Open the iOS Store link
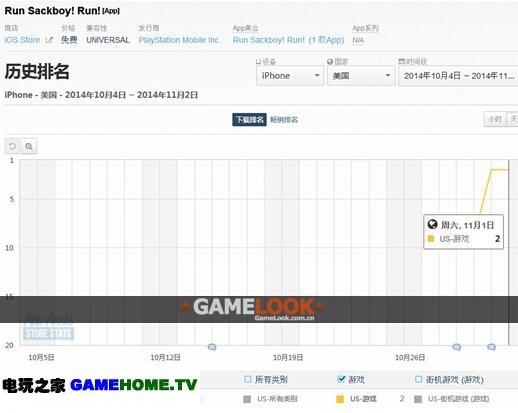 [22, 40]
